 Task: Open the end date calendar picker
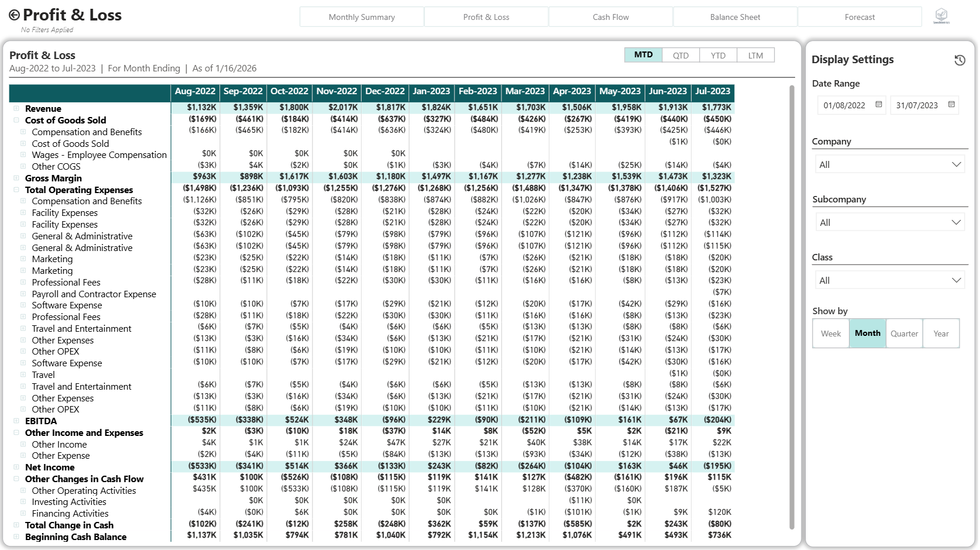(951, 104)
